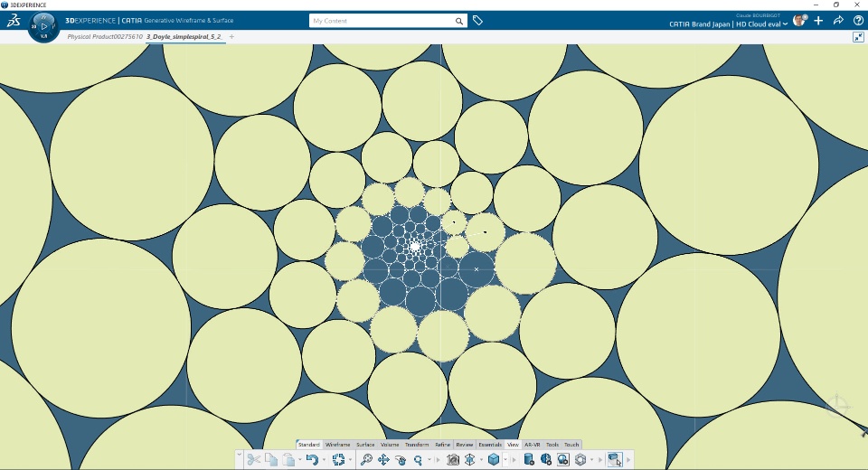Click the Generative Wireframe & Surface app title
This screenshot has height=470, width=868.
[189, 21]
